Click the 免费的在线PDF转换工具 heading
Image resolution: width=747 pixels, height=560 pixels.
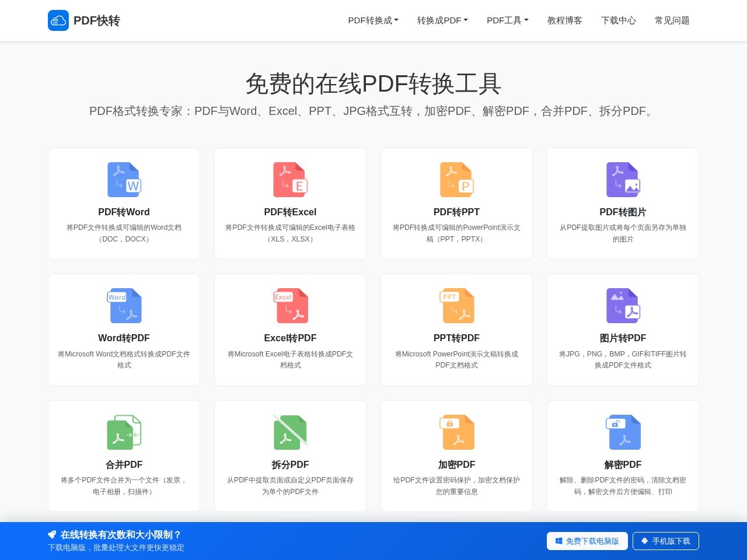[373, 84]
